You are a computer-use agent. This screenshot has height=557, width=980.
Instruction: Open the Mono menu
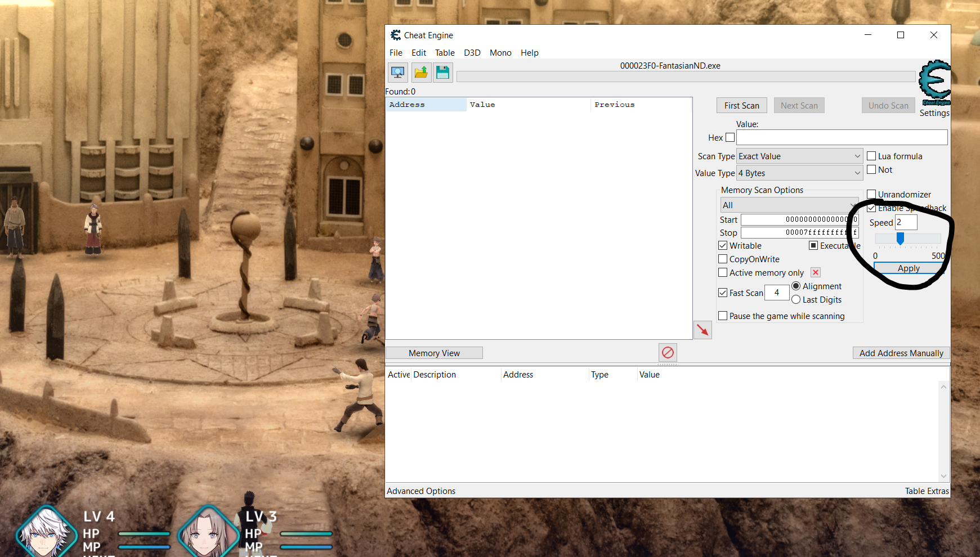500,52
